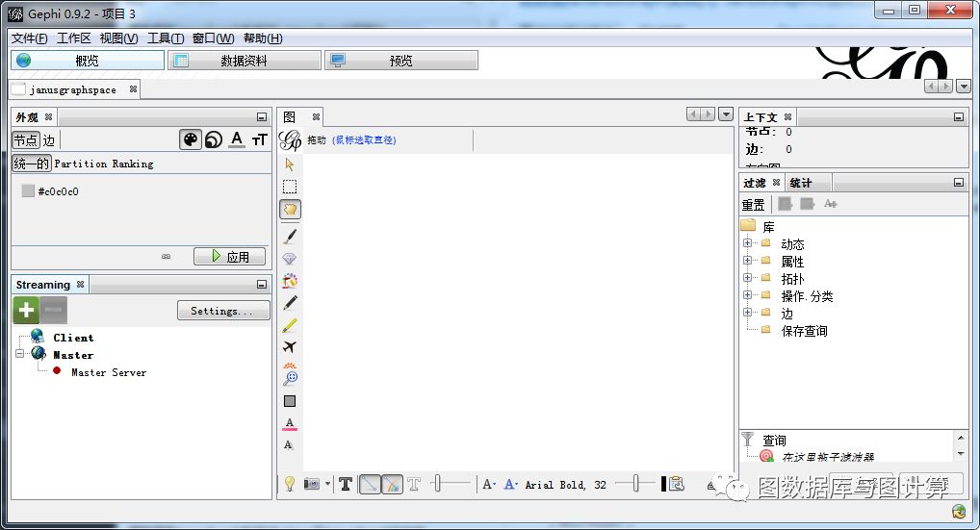Image resolution: width=980 pixels, height=530 pixels.
Task: Click the green plus add stream button
Action: (26, 311)
